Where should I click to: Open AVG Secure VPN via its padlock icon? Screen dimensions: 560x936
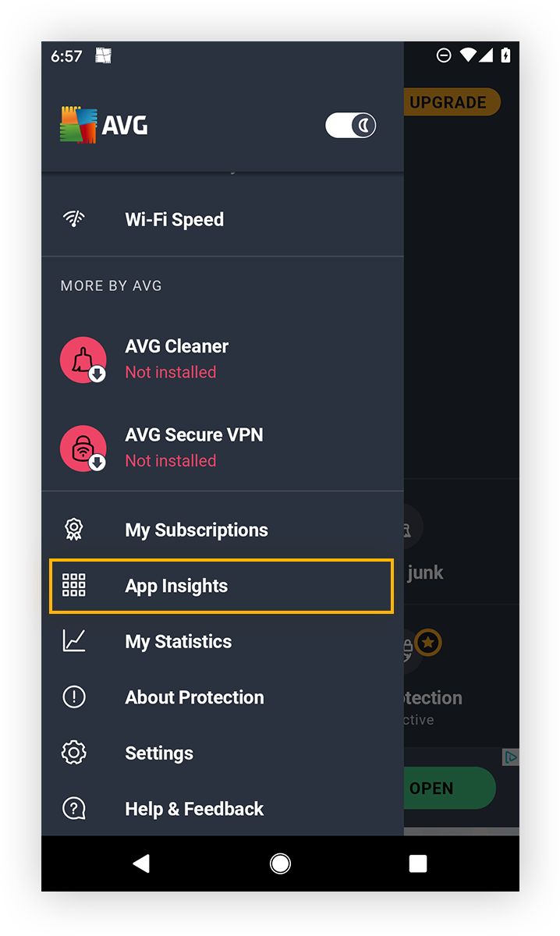point(83,448)
